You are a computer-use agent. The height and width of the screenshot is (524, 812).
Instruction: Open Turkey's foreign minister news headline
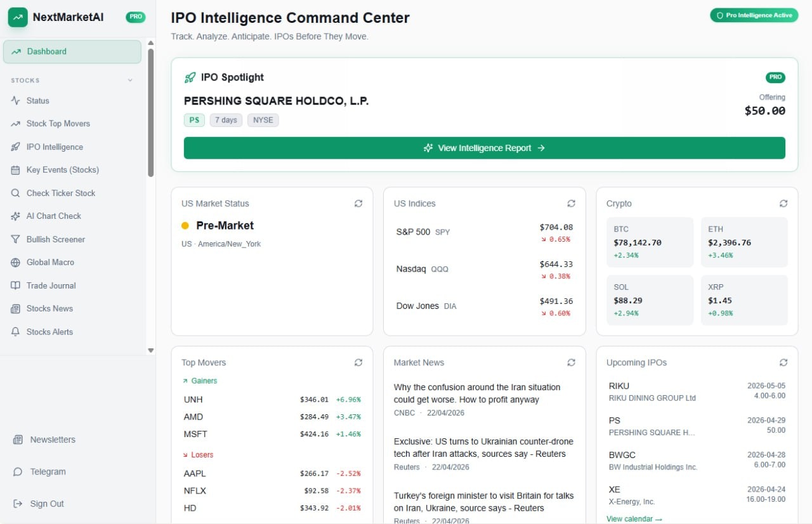click(x=483, y=502)
